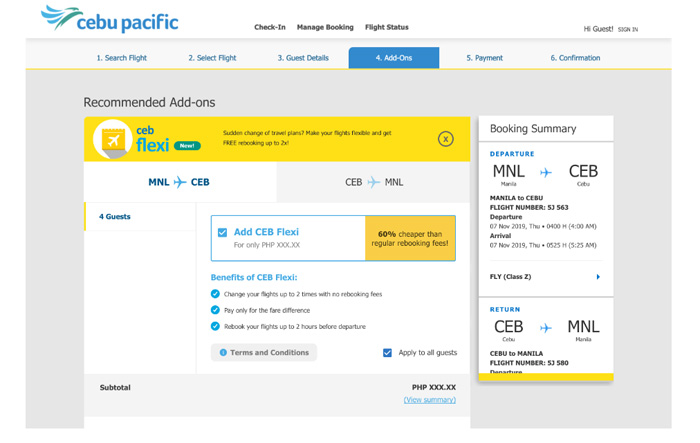Open Flight Status in the top menu
Viewport: 700px width, 443px height.
(x=387, y=27)
